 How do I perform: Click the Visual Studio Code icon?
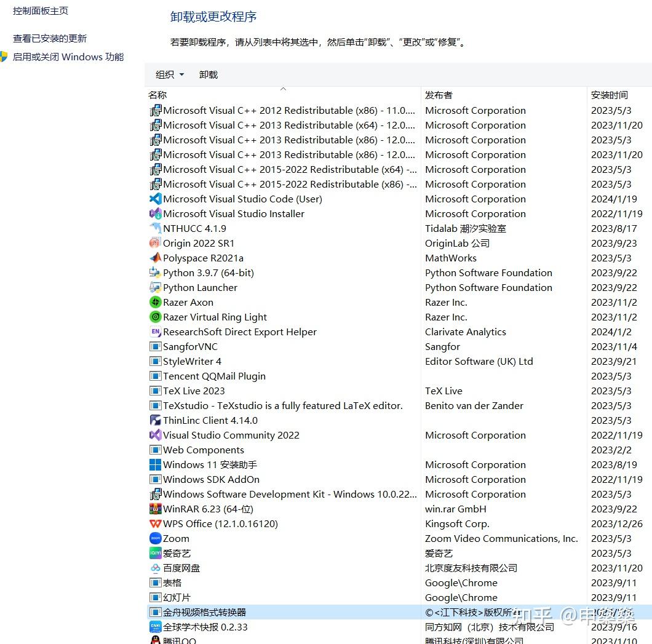(x=155, y=199)
